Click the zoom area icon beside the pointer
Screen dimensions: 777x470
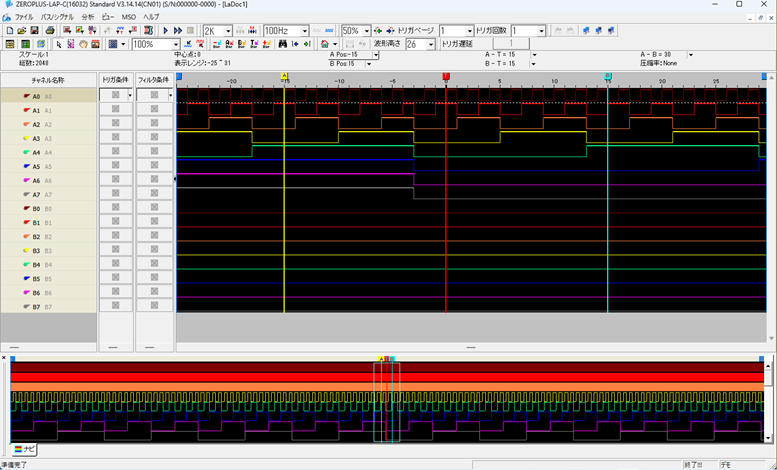(71, 44)
